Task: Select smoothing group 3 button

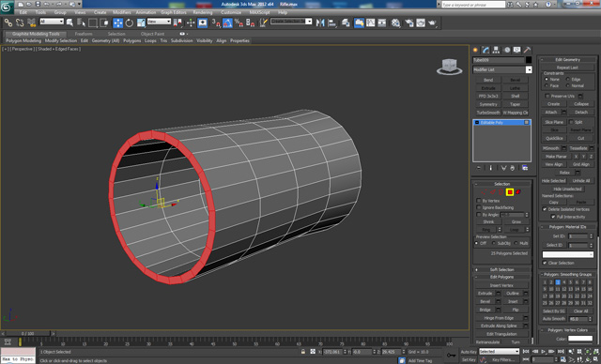Action: click(558, 282)
